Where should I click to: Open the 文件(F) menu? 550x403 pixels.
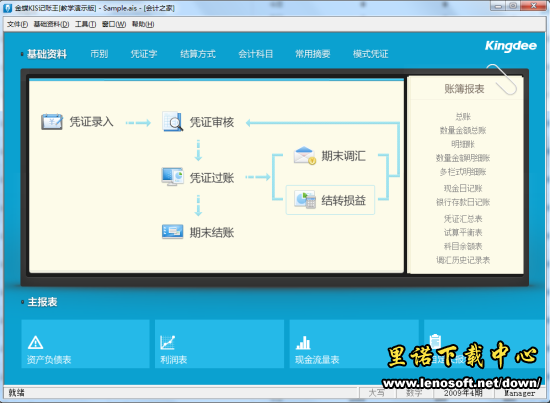[x=17, y=24]
